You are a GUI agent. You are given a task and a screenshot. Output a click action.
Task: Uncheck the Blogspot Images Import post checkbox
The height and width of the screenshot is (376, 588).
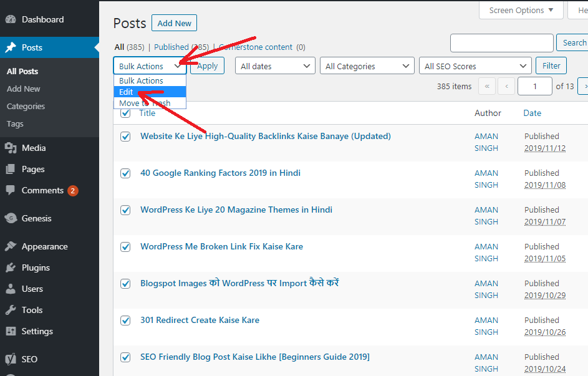point(125,284)
